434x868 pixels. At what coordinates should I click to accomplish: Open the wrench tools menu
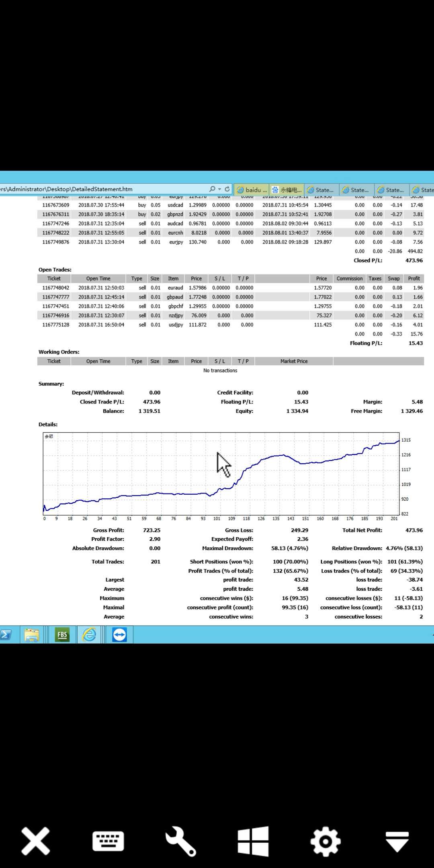pyautogui.click(x=180, y=841)
